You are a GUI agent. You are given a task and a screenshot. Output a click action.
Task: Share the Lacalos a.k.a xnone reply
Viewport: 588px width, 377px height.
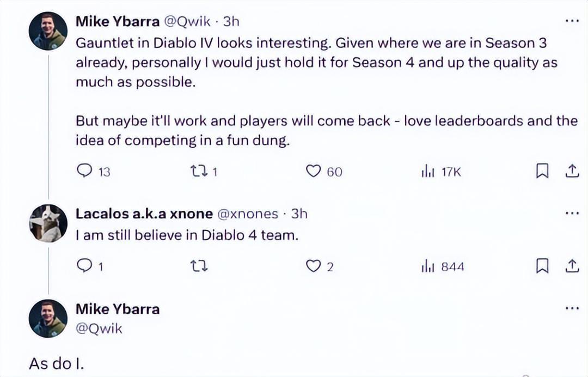(x=572, y=266)
